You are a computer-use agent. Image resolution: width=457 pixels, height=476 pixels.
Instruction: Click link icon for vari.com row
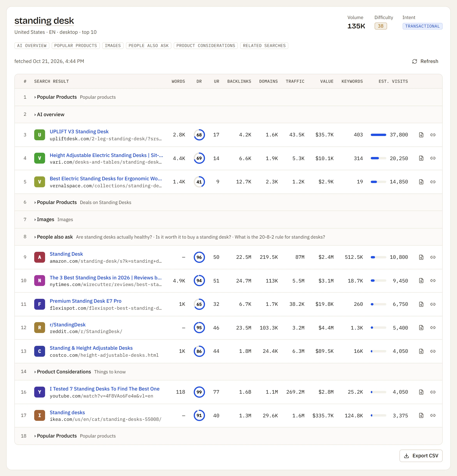point(433,158)
